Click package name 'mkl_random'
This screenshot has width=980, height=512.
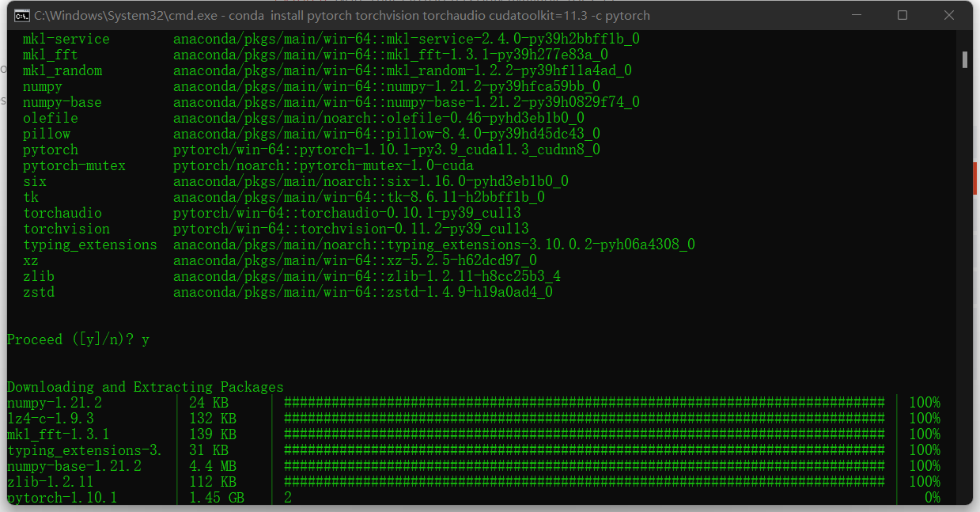[62, 70]
